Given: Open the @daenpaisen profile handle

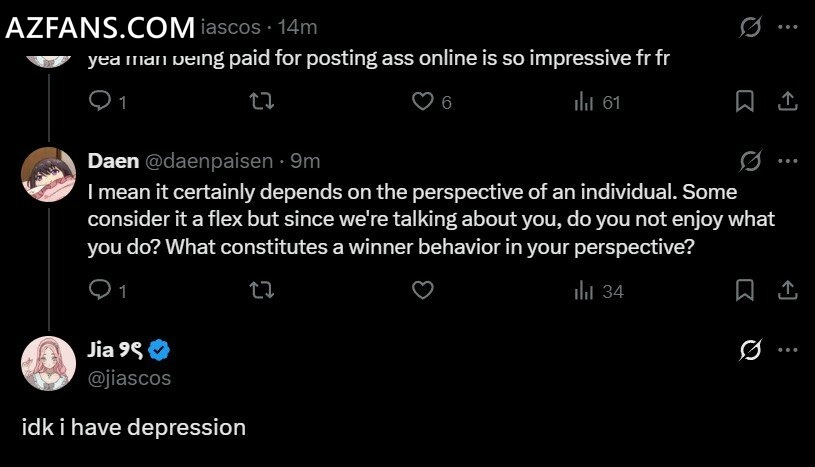Looking at the screenshot, I should tap(208, 161).
